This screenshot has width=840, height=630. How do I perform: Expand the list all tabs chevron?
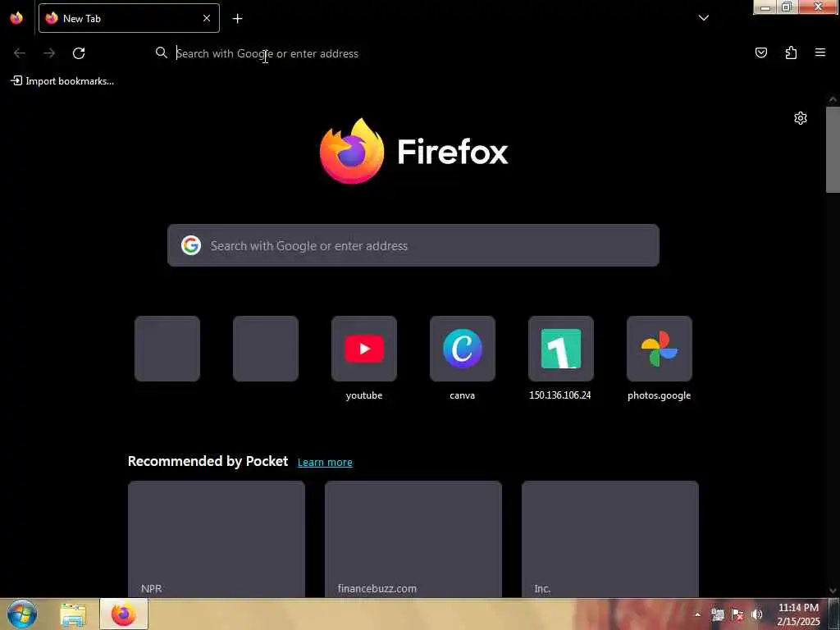tap(703, 18)
